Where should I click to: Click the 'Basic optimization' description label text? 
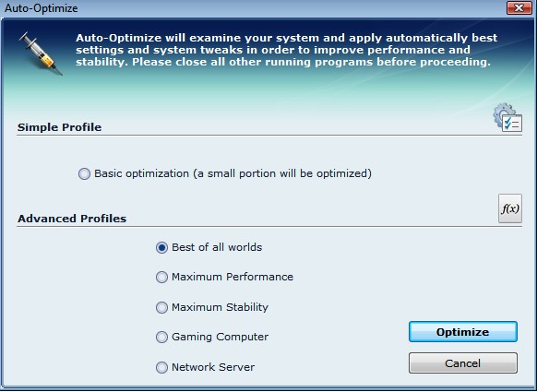[233, 173]
